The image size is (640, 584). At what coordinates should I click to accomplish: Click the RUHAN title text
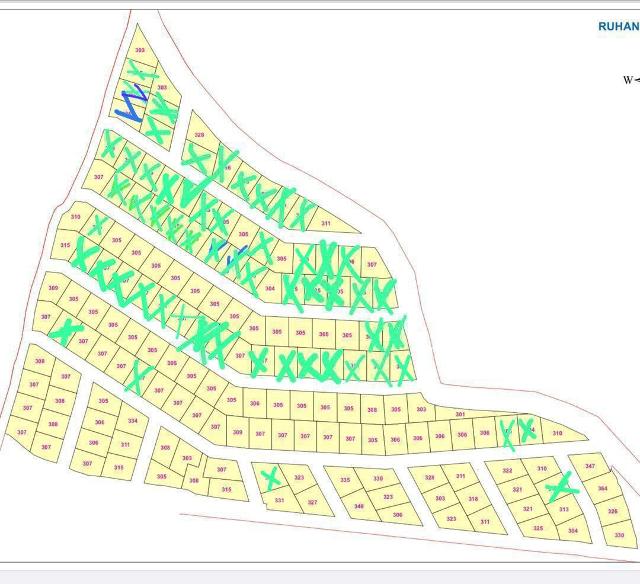click(x=618, y=27)
